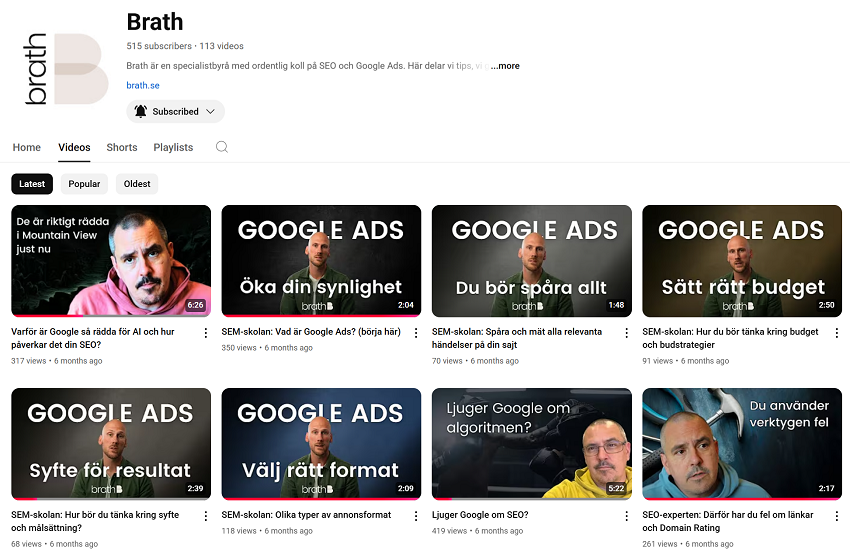
Task: Open three-dot menu for 'syfte och målsättning' video
Action: (205, 516)
